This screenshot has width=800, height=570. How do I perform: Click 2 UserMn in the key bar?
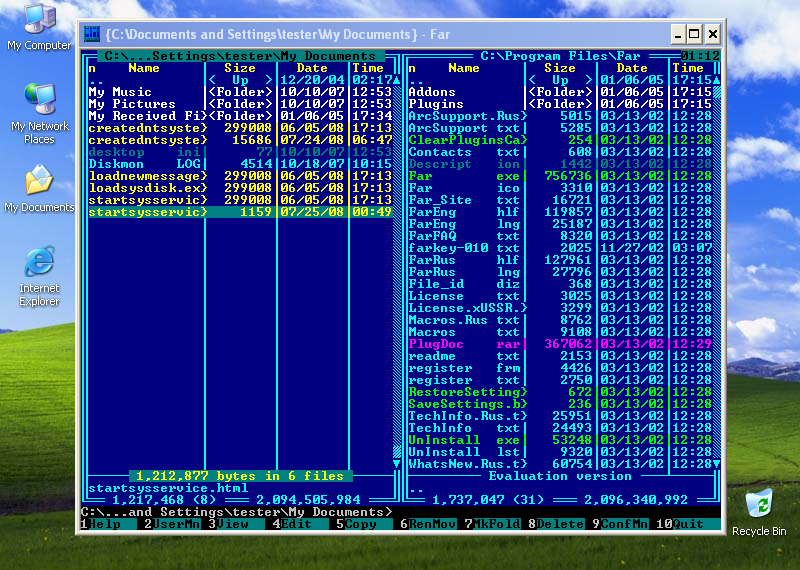pos(172,524)
